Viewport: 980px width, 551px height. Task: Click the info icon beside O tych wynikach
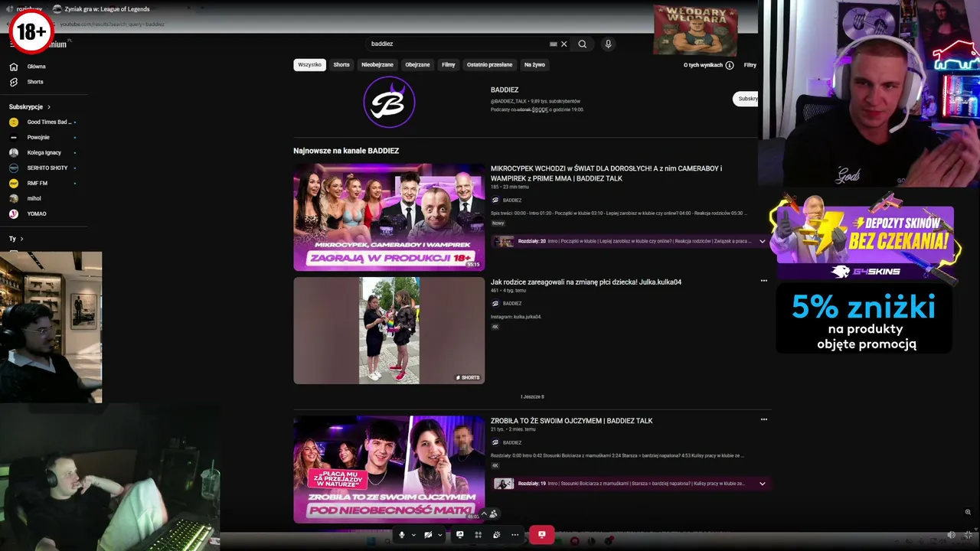729,65
